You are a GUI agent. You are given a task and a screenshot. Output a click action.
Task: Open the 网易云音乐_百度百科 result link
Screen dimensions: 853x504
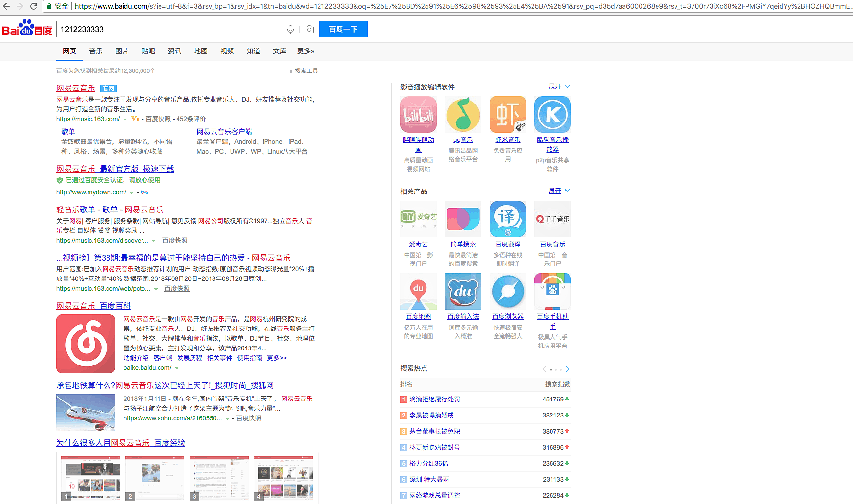[93, 306]
